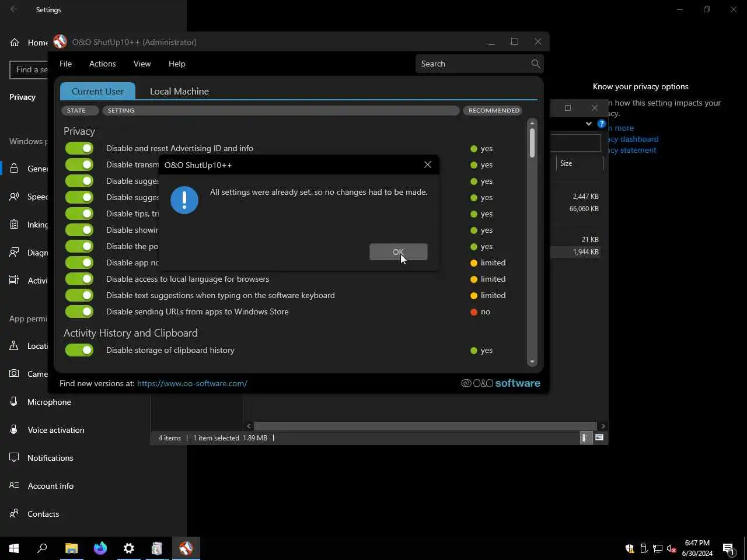This screenshot has height=560, width=747.
Task: Open the File menu in O&O ShutUp10++
Action: 65,64
